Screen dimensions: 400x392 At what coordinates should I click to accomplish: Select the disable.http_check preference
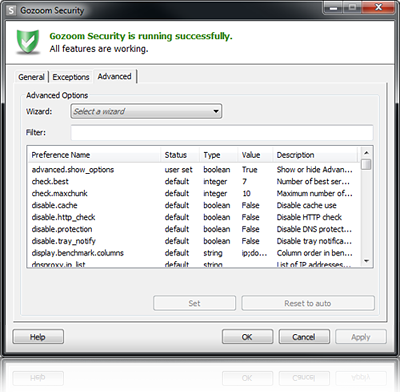click(194, 217)
